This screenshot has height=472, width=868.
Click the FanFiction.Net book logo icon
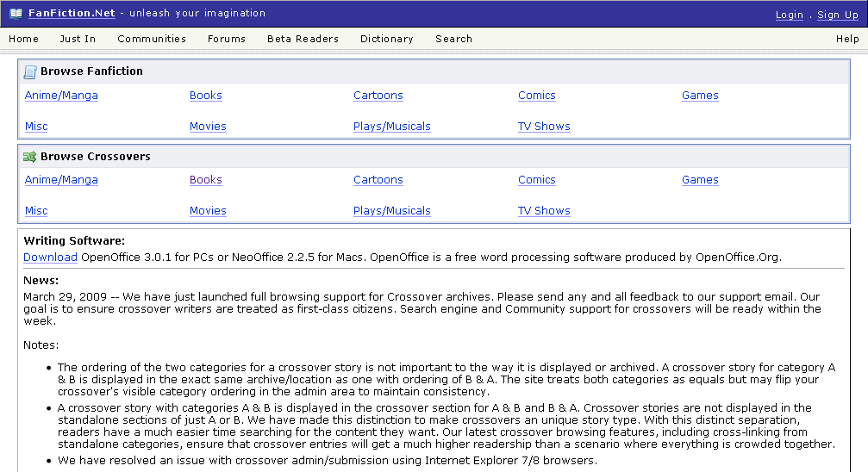point(16,13)
